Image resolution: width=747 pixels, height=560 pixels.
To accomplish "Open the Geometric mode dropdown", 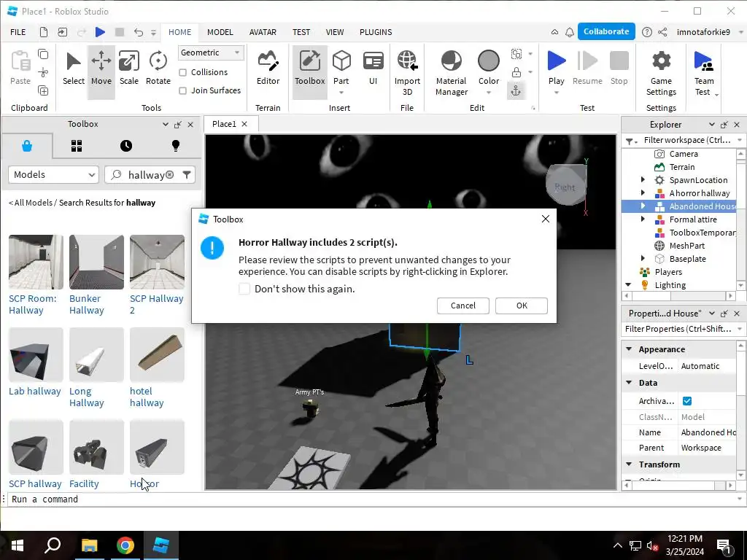I will click(211, 52).
